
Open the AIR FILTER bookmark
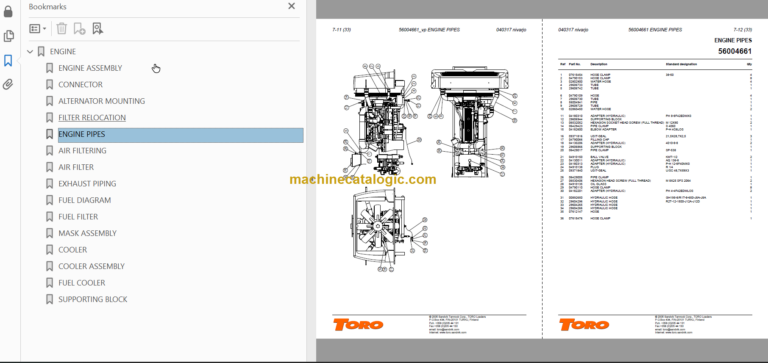coord(76,167)
